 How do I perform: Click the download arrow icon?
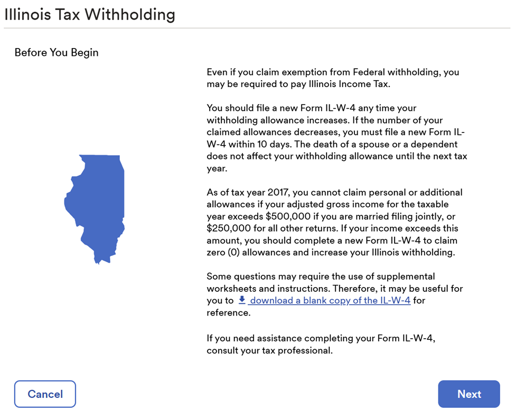[x=242, y=300]
